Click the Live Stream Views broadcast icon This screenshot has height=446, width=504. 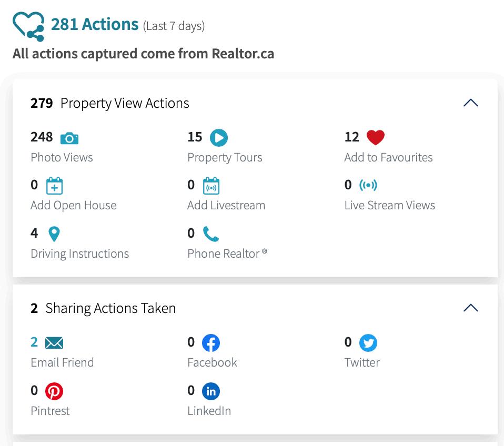(368, 185)
